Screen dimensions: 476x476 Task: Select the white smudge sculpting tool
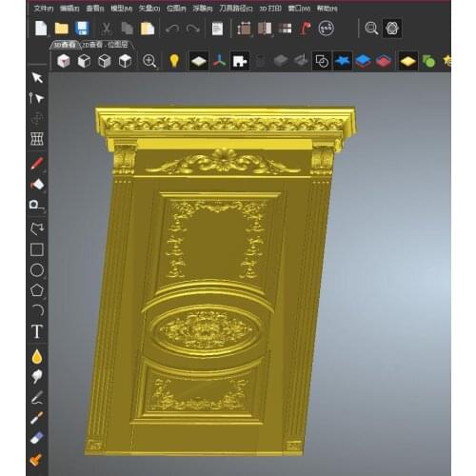(x=37, y=377)
